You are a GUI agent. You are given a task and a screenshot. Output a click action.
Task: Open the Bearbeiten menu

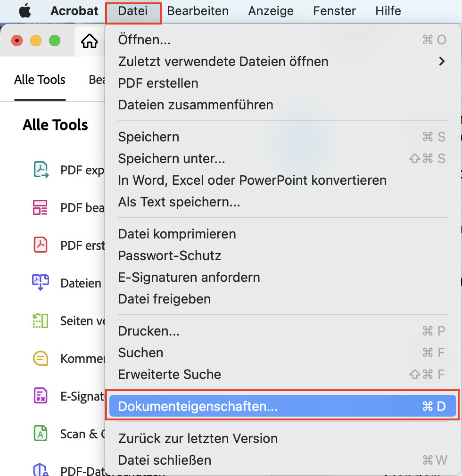[x=198, y=11]
